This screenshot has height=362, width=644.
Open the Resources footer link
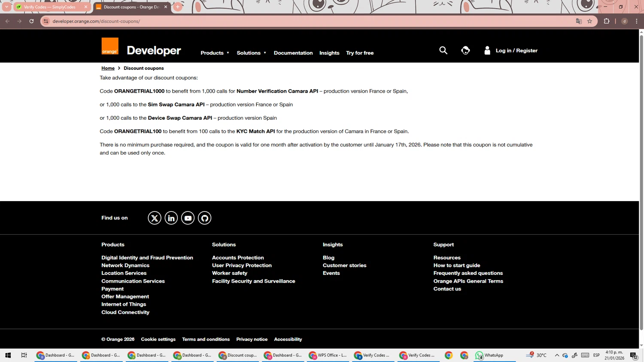click(x=447, y=258)
